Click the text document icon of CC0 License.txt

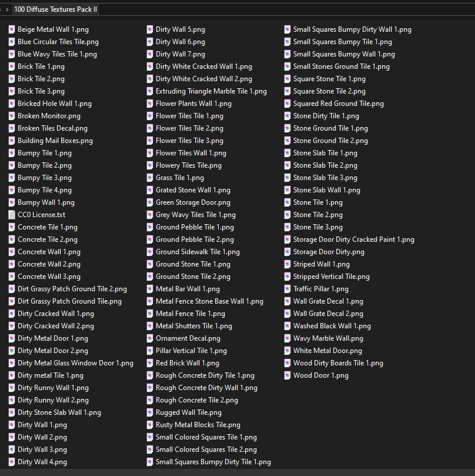(12, 215)
